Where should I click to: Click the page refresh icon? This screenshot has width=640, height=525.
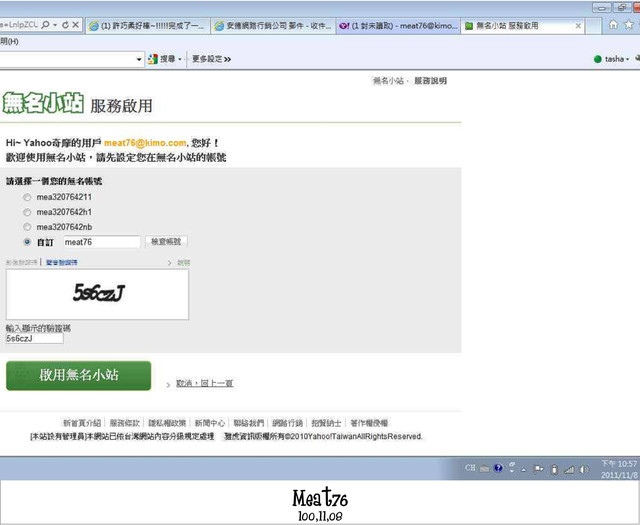tap(65, 25)
